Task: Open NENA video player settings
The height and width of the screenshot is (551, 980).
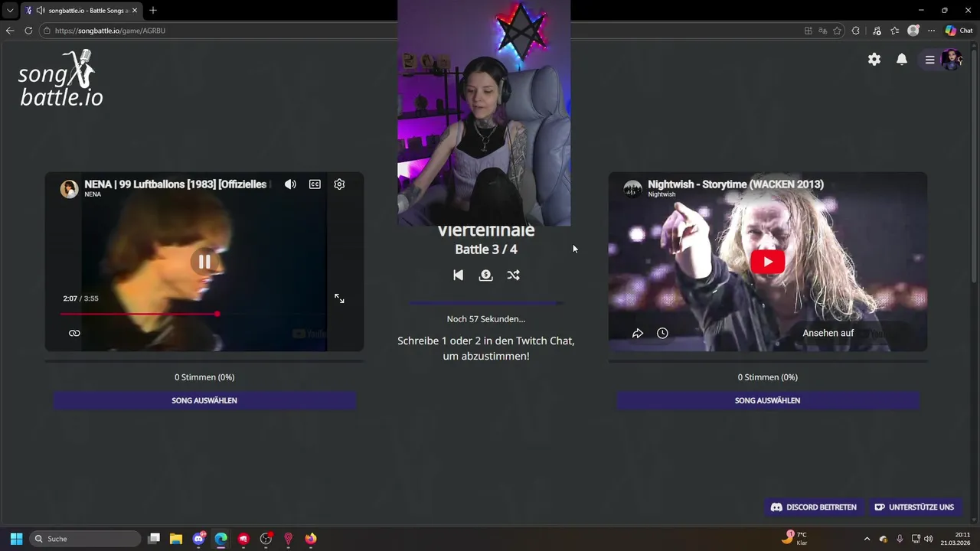Action: click(339, 184)
